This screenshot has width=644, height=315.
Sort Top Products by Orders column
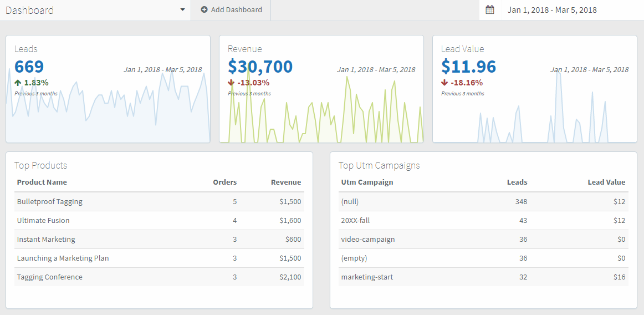[x=224, y=182]
